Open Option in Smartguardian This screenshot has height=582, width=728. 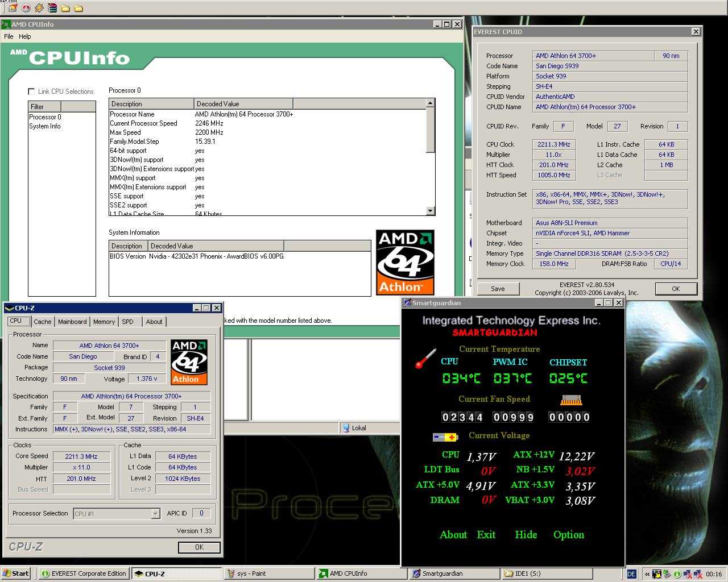click(x=569, y=535)
